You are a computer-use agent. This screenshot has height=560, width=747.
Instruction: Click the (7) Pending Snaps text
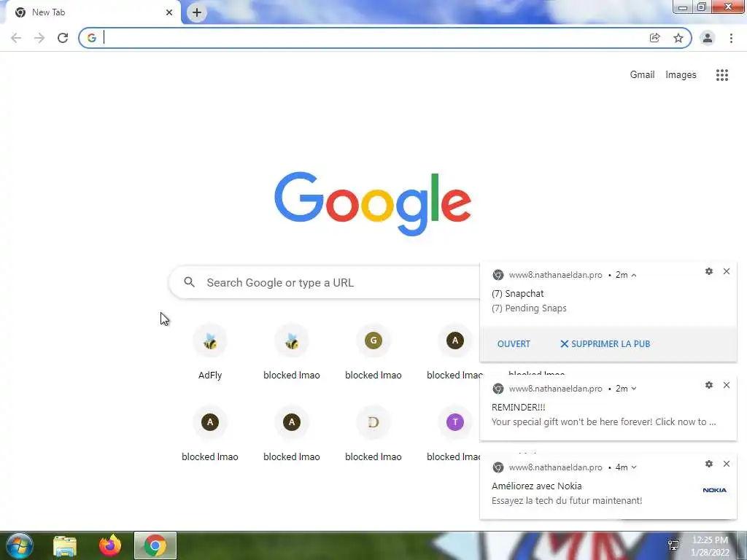[x=529, y=308]
